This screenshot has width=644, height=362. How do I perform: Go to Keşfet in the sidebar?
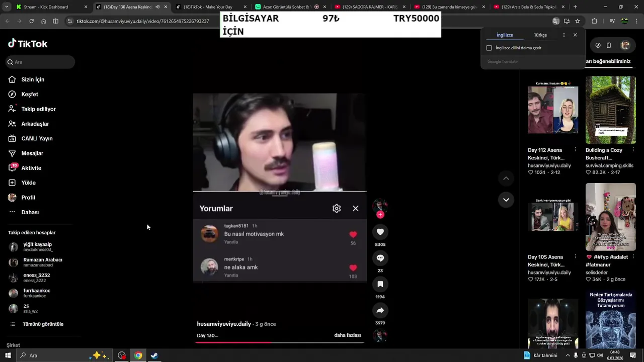click(23, 94)
